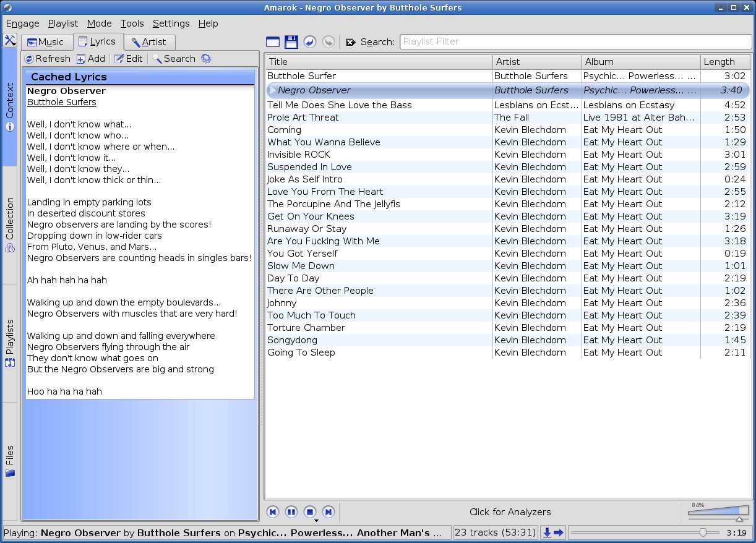Select the 'Songydong' track

[x=507, y=340]
